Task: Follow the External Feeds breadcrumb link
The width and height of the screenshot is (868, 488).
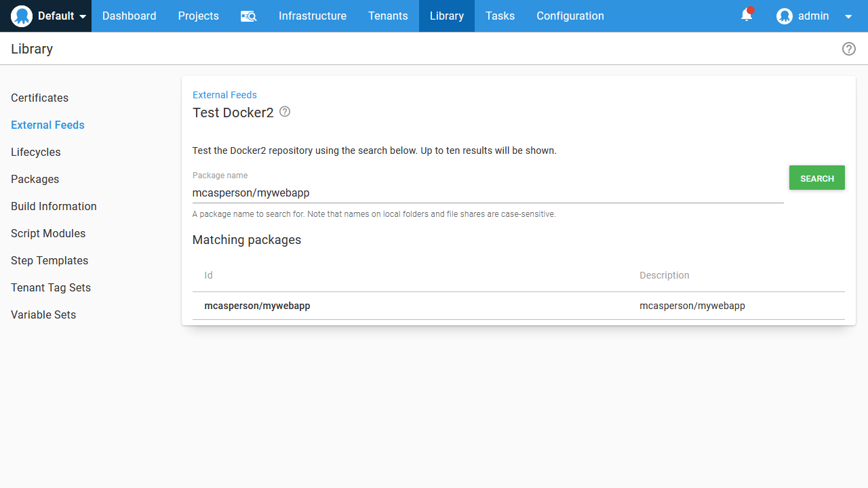Action: pos(224,95)
